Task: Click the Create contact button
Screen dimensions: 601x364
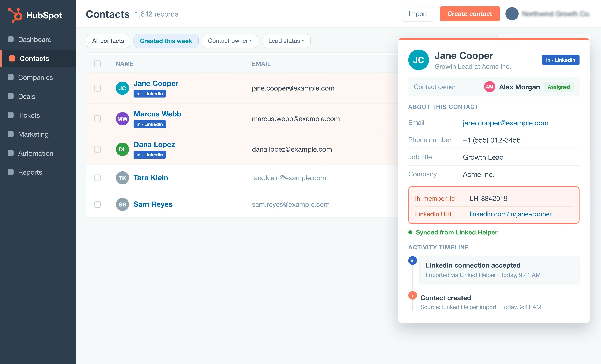Action: (470, 14)
